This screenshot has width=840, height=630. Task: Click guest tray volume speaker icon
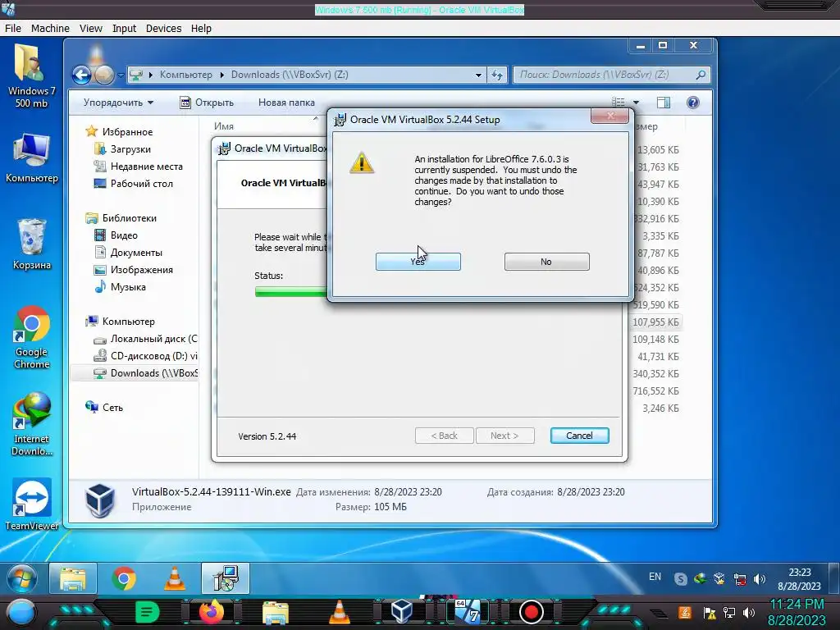(759, 579)
